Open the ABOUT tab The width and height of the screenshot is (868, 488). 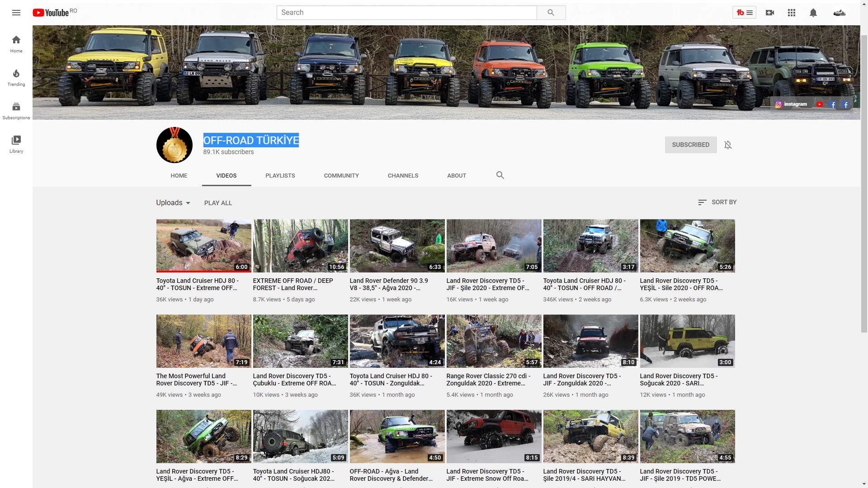457,176
